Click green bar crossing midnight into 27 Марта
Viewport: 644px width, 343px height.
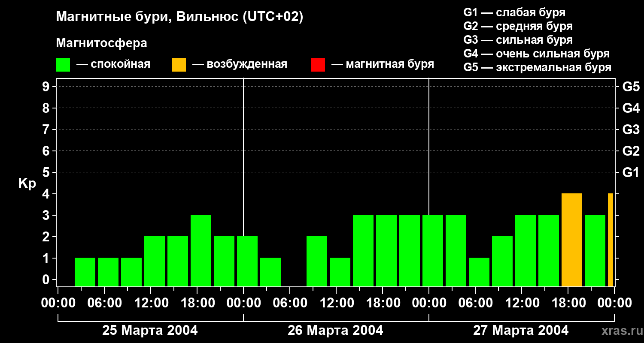[x=433, y=251]
